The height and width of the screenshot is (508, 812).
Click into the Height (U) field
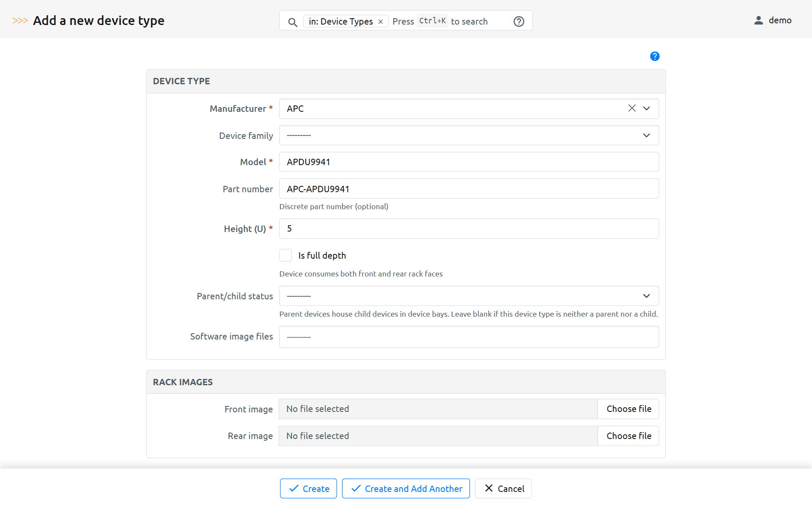(x=469, y=229)
